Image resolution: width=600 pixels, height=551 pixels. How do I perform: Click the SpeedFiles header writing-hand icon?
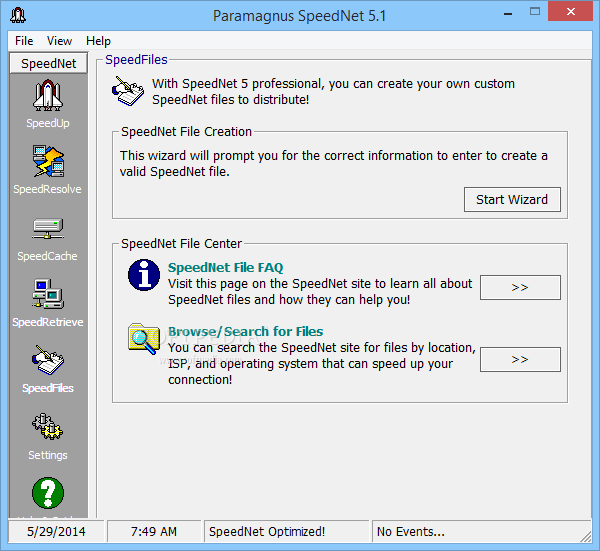pos(128,91)
